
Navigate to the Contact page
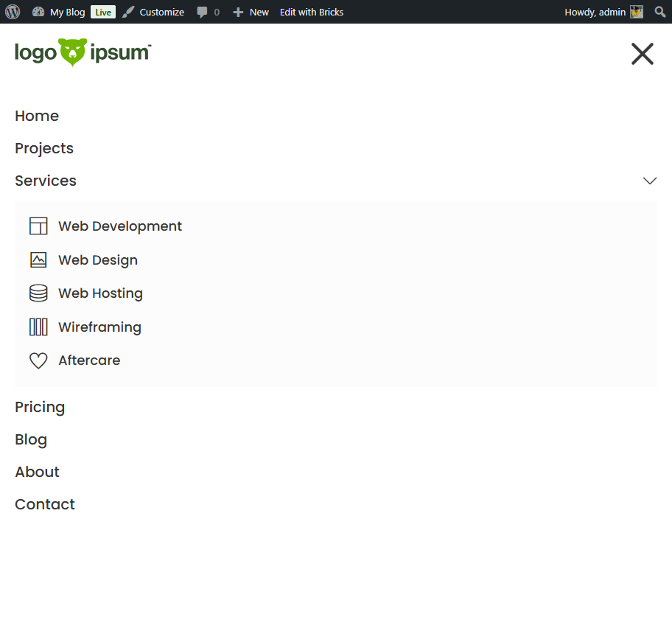point(45,504)
